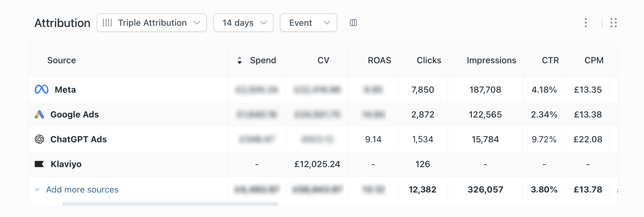The height and width of the screenshot is (217, 644).
Task: Click total impressions value 326,057
Action: pos(485,189)
